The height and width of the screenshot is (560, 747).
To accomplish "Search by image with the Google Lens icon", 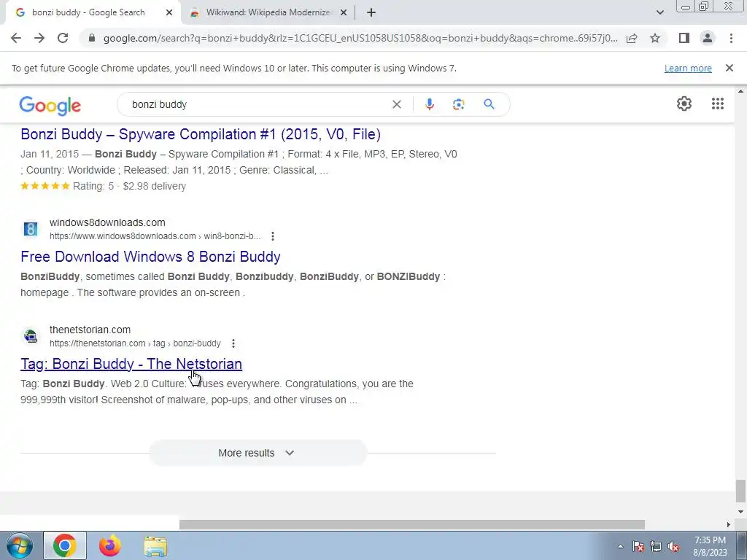I will pyautogui.click(x=458, y=104).
